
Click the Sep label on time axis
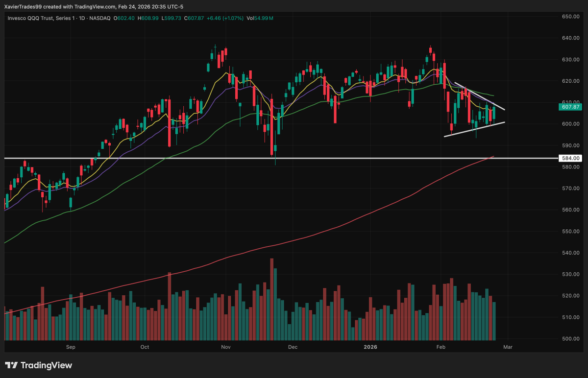point(71,347)
